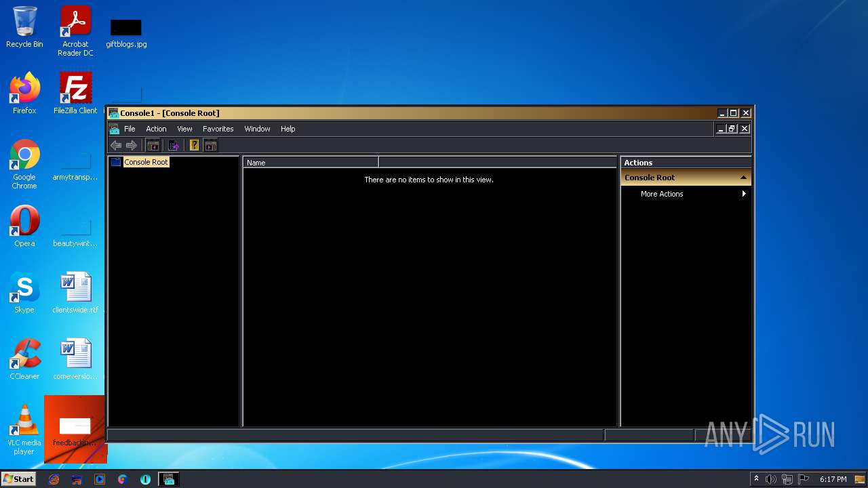Close the inner Console Root child window
868x488 pixels.
point(745,129)
